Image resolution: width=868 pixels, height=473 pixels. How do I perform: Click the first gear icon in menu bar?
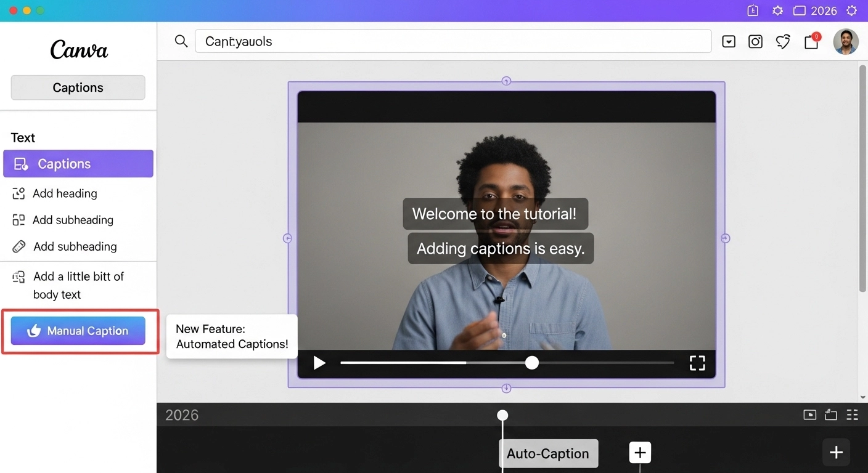click(777, 10)
